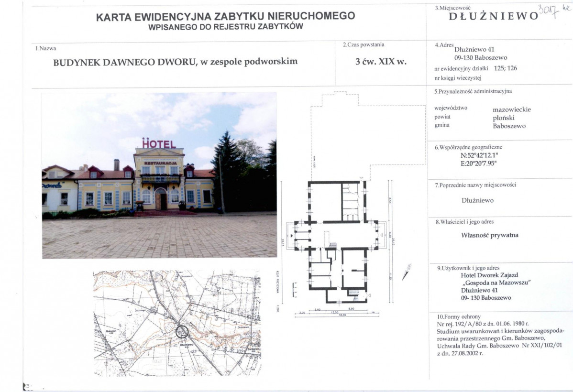Click 'Uchwała Rady Gm. Baboszewo Nr XXI/102/01'
Screen dimensions: 573x392
499,345
